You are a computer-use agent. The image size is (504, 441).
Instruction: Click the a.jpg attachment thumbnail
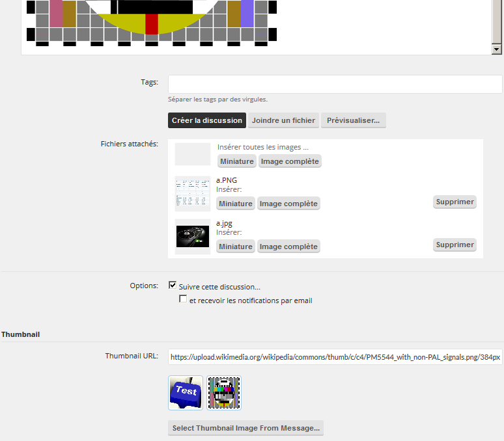tap(193, 237)
